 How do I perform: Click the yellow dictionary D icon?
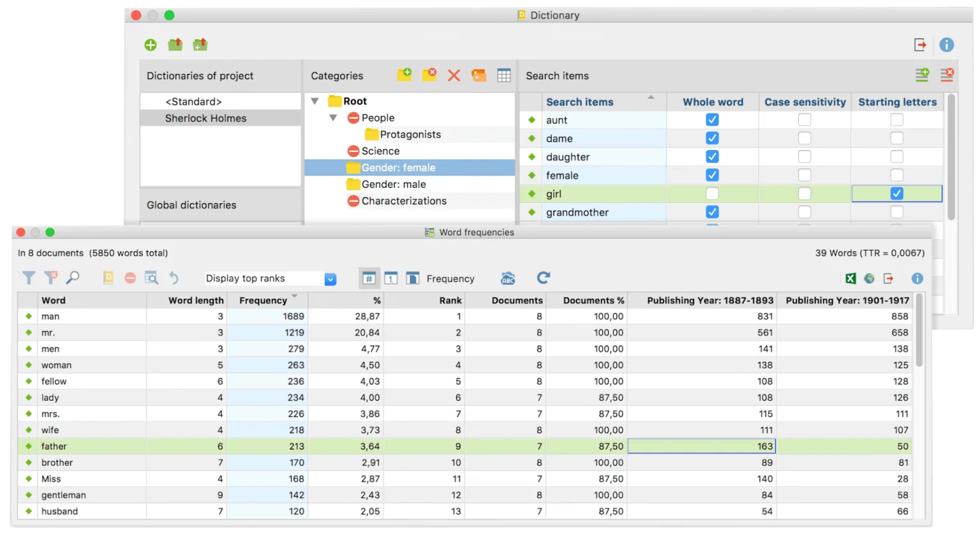108,278
